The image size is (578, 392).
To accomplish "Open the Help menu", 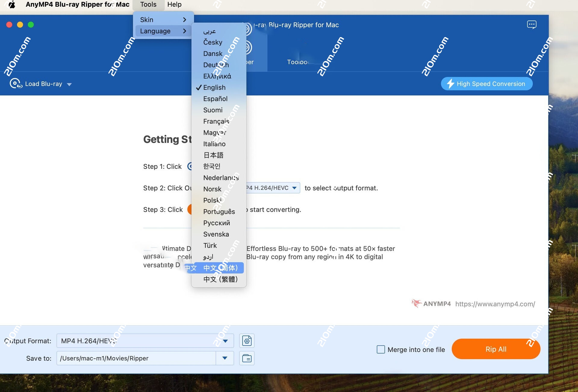I will pyautogui.click(x=174, y=5).
